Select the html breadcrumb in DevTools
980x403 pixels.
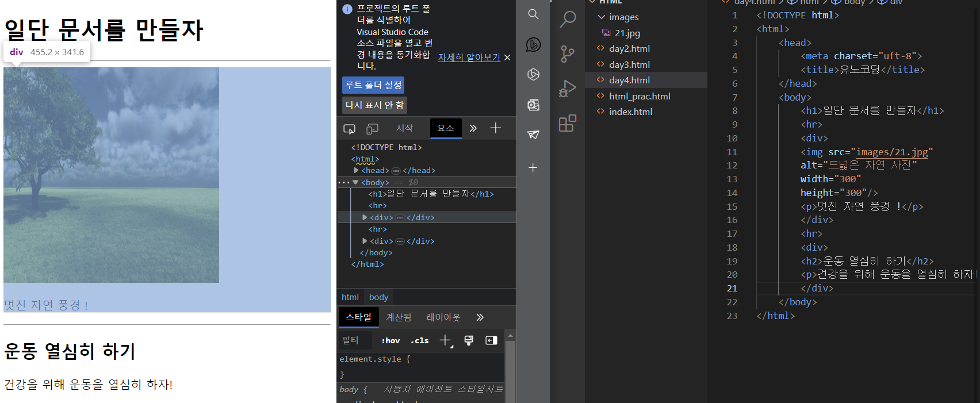click(x=350, y=297)
